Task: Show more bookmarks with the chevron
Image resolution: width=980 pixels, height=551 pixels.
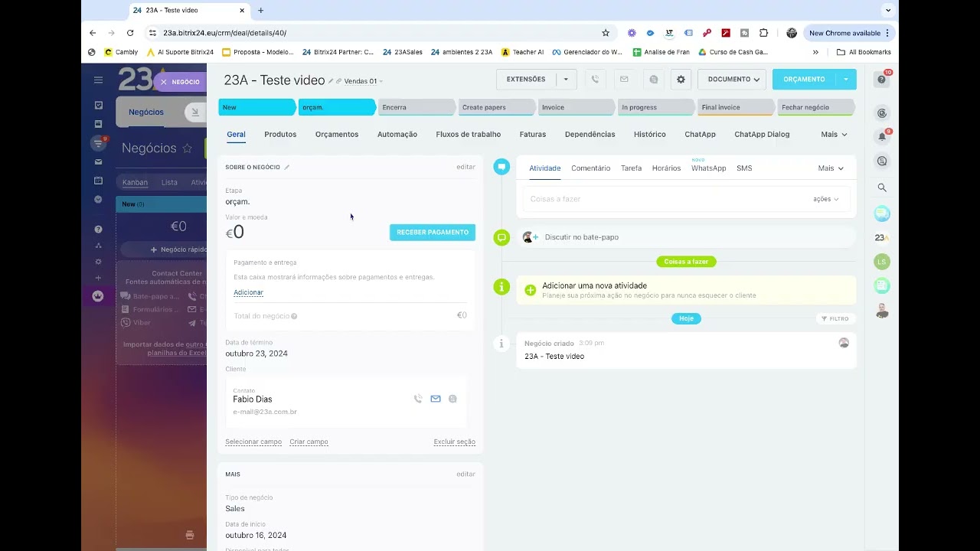Action: 815,52
